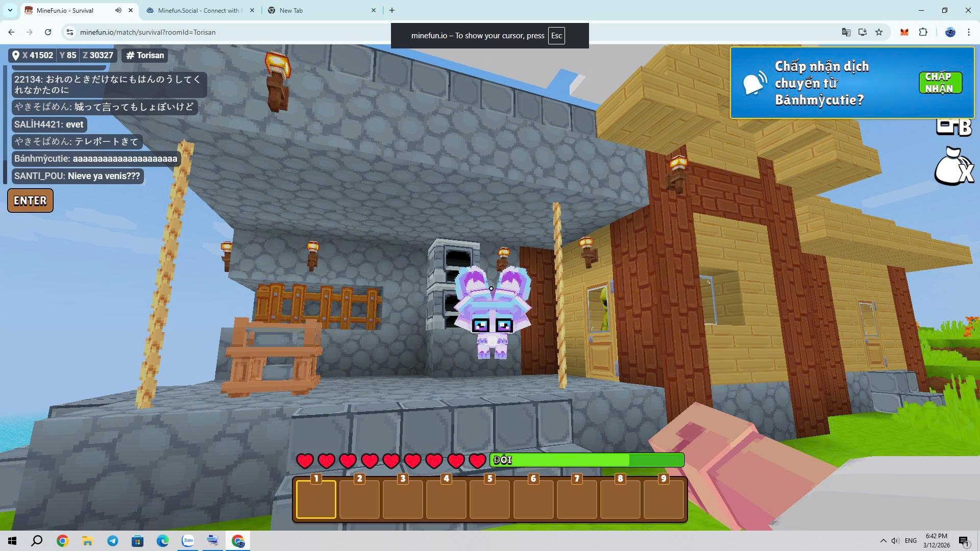Accept teleport with CHẤP NHẬN button

pyautogui.click(x=940, y=83)
